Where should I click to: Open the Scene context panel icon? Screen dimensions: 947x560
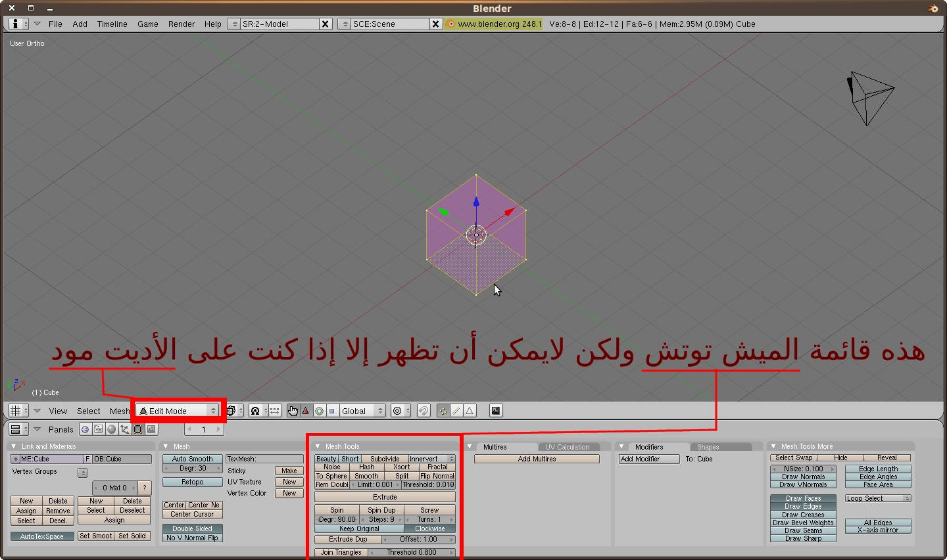[x=151, y=429]
